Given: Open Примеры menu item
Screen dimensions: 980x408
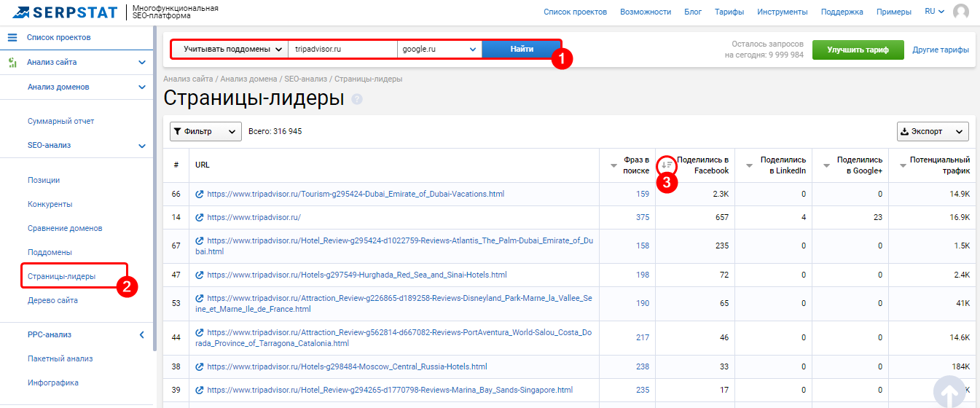Looking at the screenshot, I should click(894, 12).
